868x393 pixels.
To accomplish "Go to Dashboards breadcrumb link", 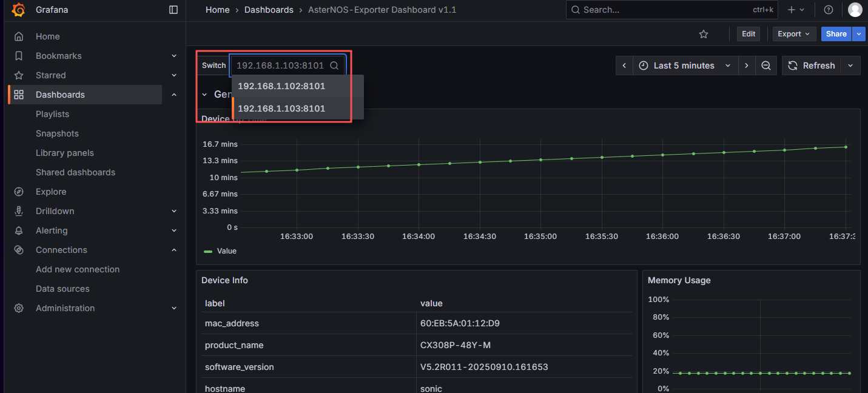I will coord(269,10).
